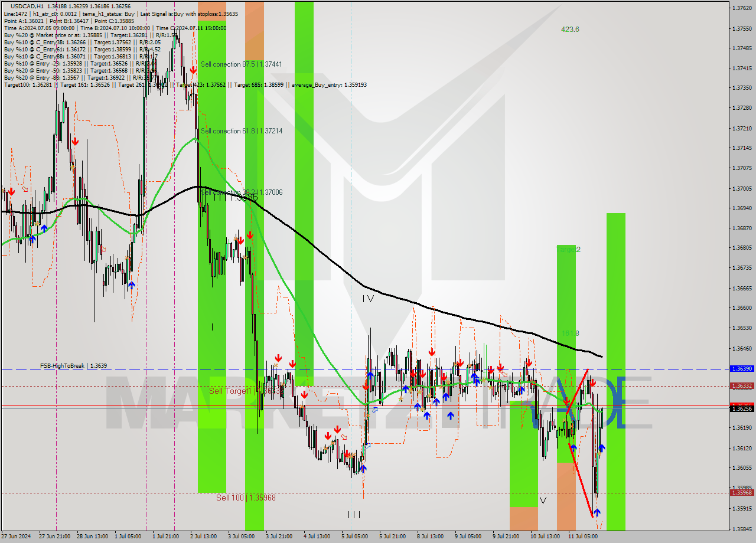Click the blue buy arrow just above 'I I I' label
The width and height of the screenshot is (756, 543).
pos(363,468)
